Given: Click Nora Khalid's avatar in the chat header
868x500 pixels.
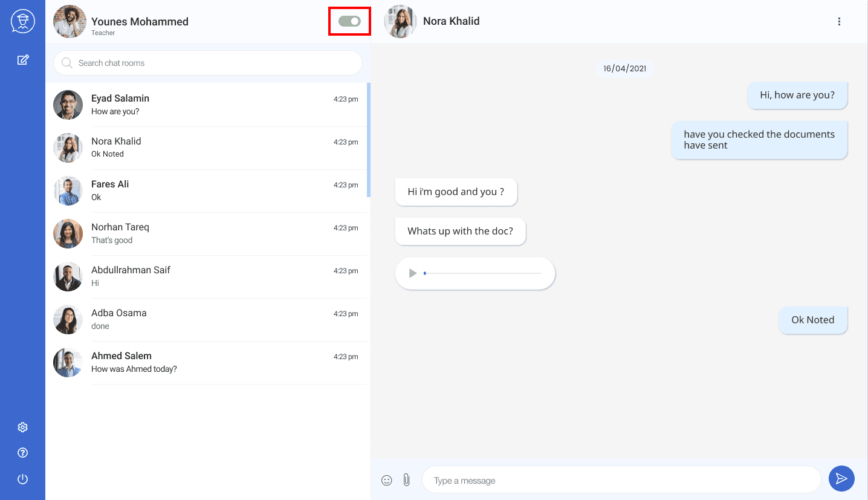Looking at the screenshot, I should pos(400,21).
